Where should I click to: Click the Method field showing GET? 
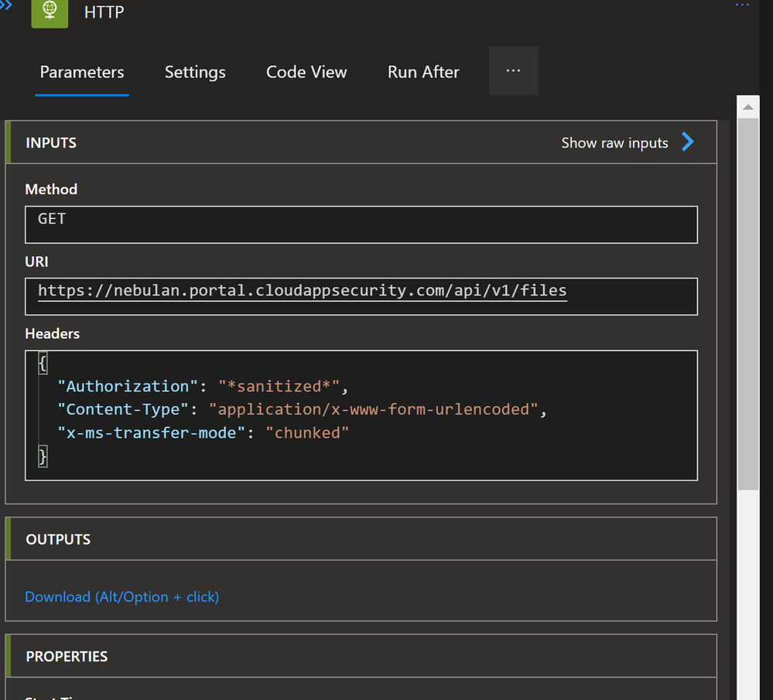[x=361, y=224]
